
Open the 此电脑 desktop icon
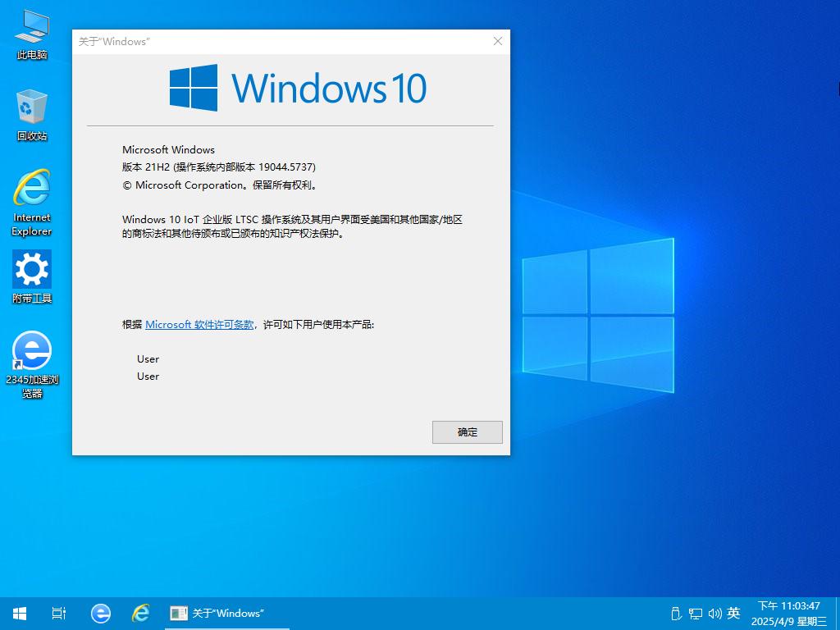[32, 34]
